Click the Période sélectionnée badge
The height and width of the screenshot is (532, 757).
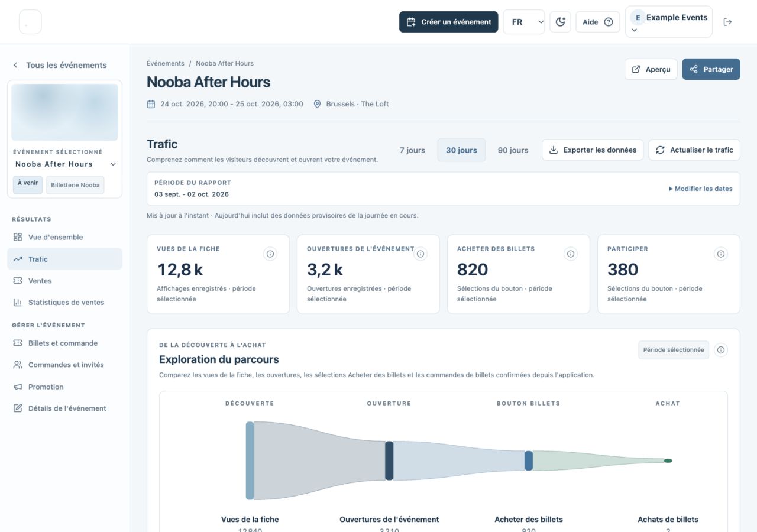click(x=674, y=350)
